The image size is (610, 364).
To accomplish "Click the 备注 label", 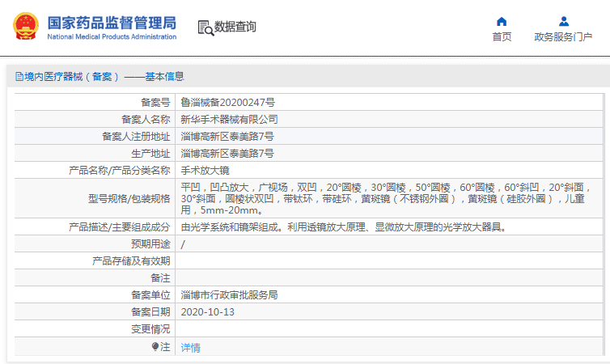I will 161,278.
